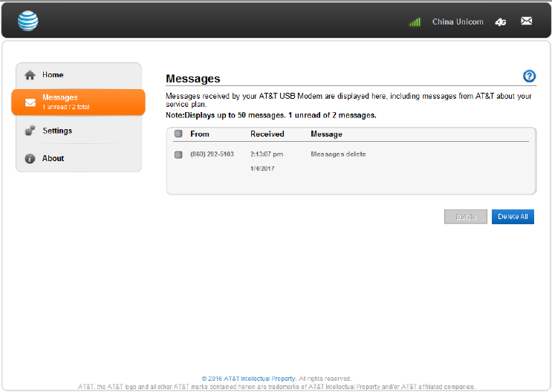Screen dimensions: 552x392
Task: Open the message text 'Messages delete'
Action: click(338, 154)
